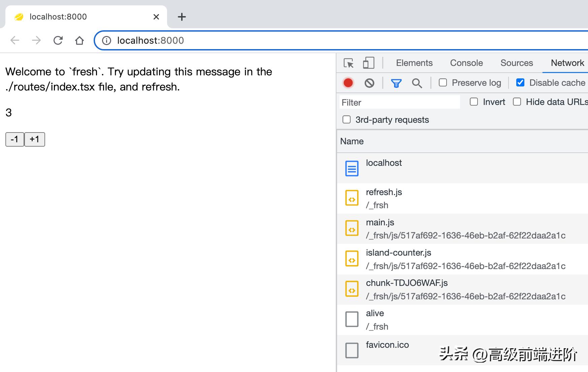Focus the network Filter input
The width and height of the screenshot is (588, 372).
400,102
